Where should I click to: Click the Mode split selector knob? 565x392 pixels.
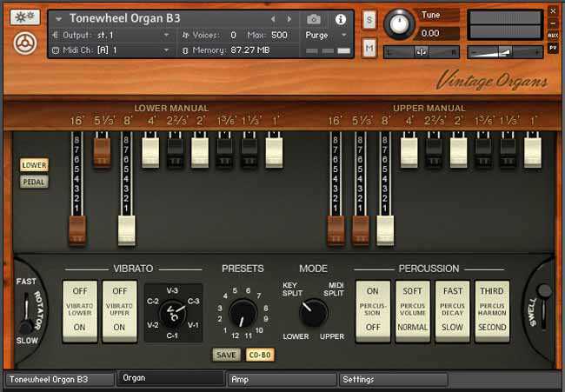tap(313, 312)
